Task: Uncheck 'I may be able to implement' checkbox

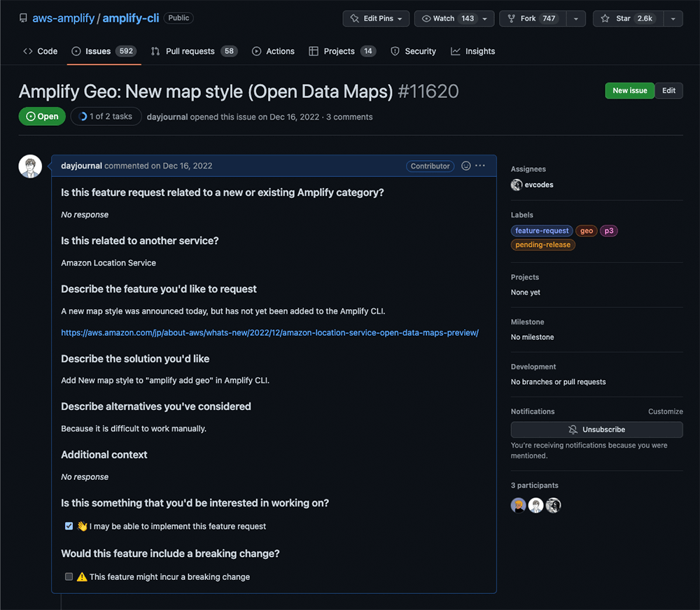Action: [x=69, y=526]
